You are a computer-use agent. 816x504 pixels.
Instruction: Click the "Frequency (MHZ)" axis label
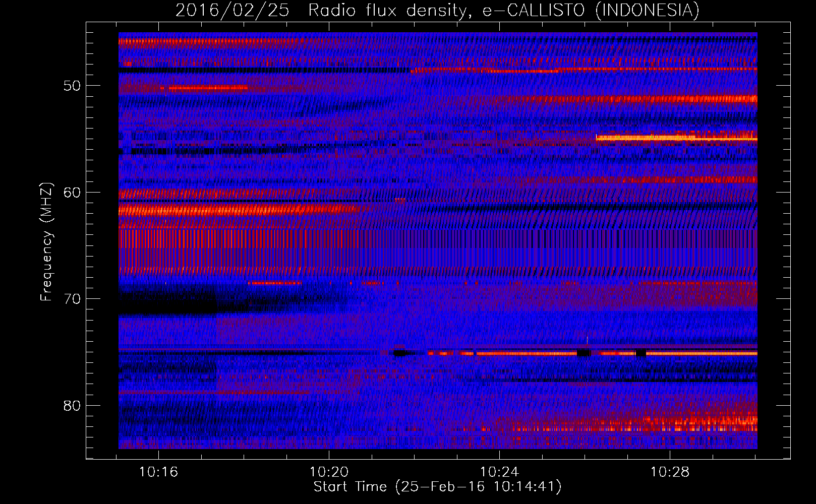point(46,242)
